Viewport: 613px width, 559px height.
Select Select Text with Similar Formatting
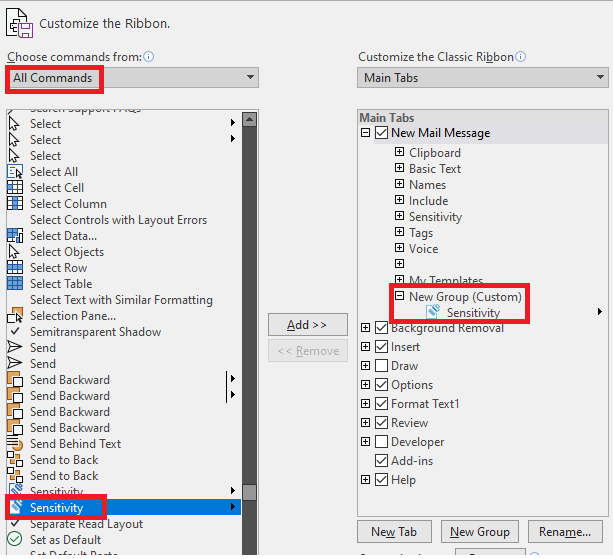(124, 300)
